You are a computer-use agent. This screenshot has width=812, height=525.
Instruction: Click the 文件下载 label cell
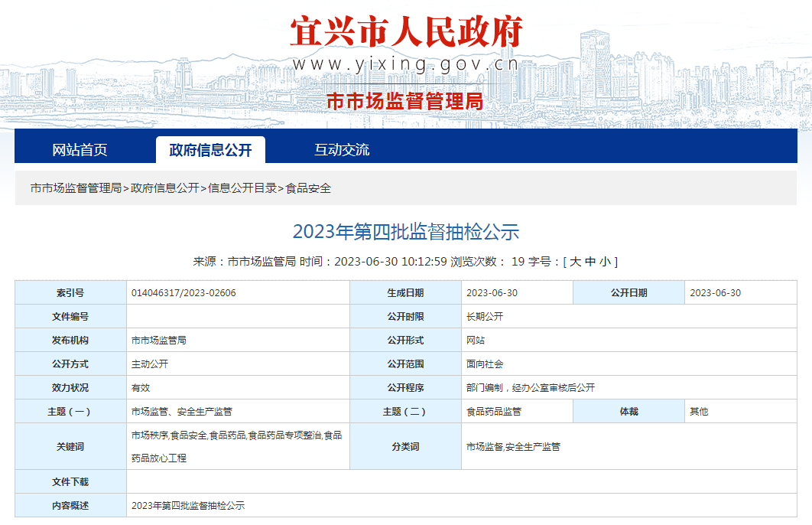coord(70,481)
